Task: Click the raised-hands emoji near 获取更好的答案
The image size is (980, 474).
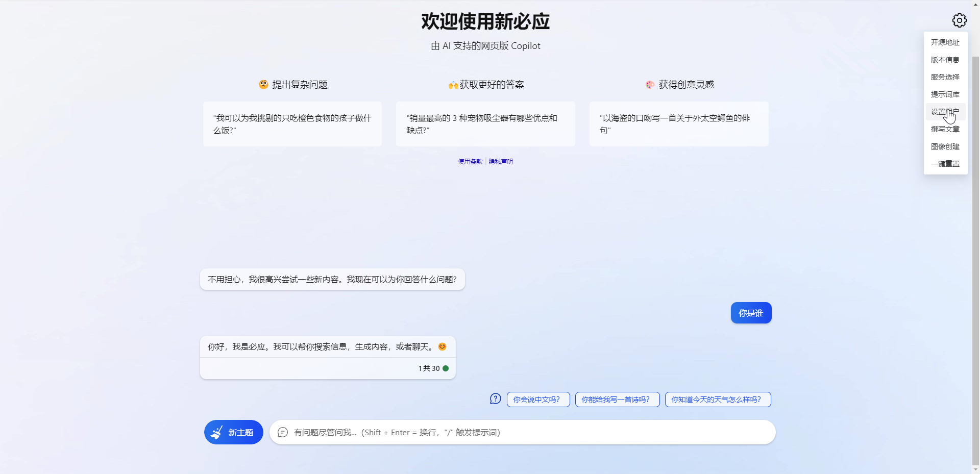Action: point(453,84)
